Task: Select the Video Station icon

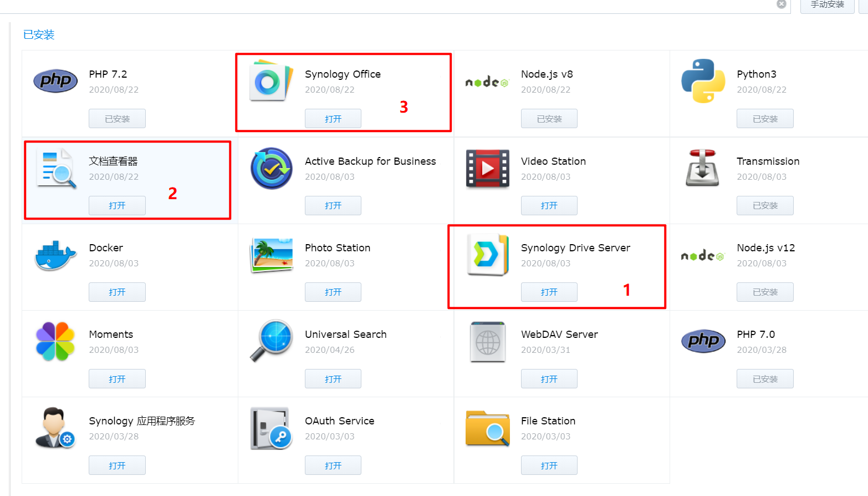Action: pyautogui.click(x=487, y=168)
